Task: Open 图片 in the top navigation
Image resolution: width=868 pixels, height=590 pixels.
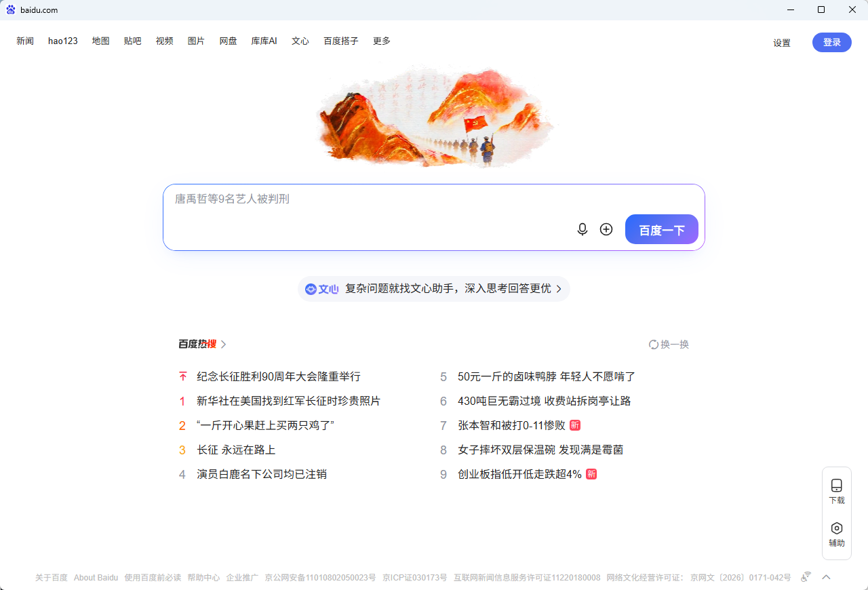Action: click(196, 41)
